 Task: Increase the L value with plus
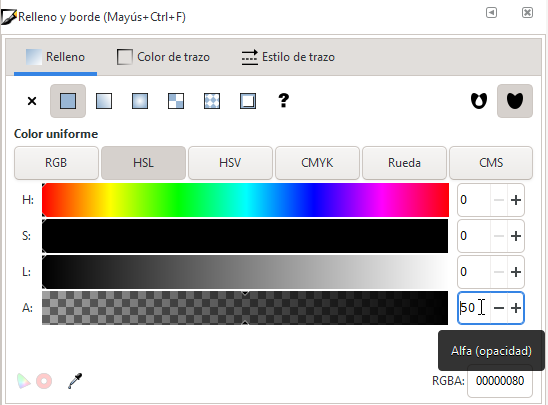pyautogui.click(x=516, y=272)
